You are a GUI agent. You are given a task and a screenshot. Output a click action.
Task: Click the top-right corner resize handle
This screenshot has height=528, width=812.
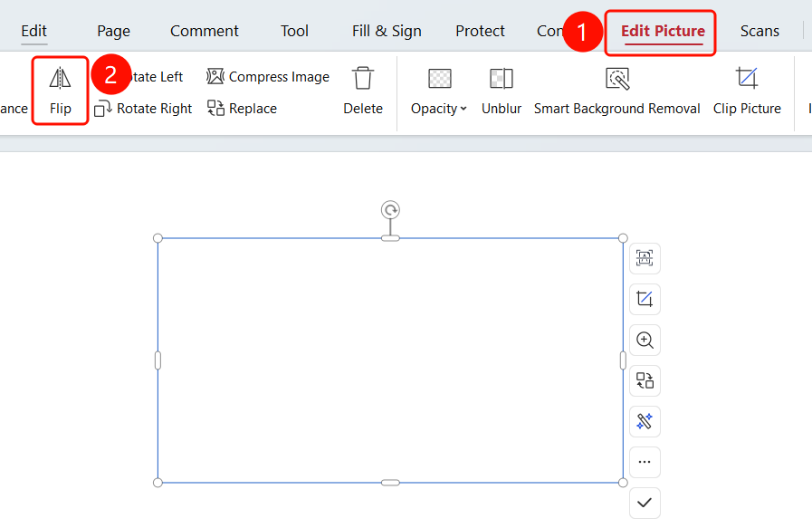click(623, 238)
